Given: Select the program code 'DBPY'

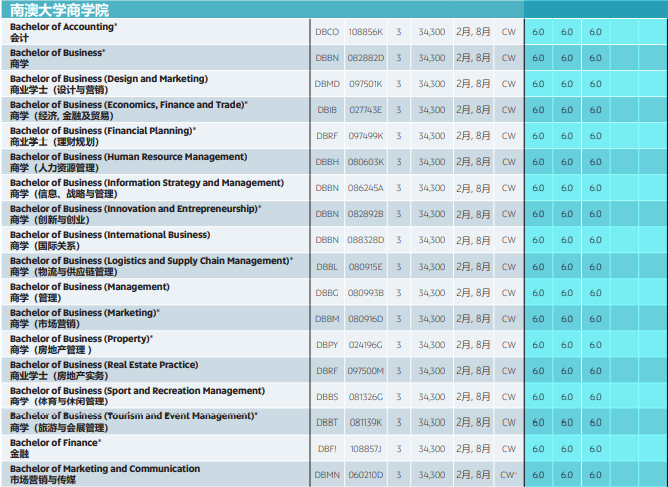Looking at the screenshot, I should point(327,345).
